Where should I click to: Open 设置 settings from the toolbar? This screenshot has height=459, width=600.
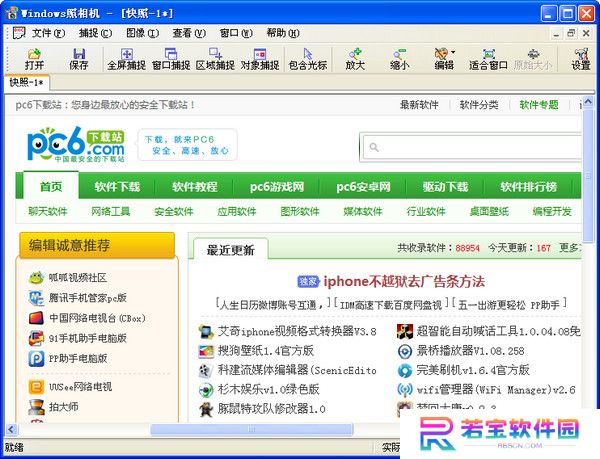point(581,59)
